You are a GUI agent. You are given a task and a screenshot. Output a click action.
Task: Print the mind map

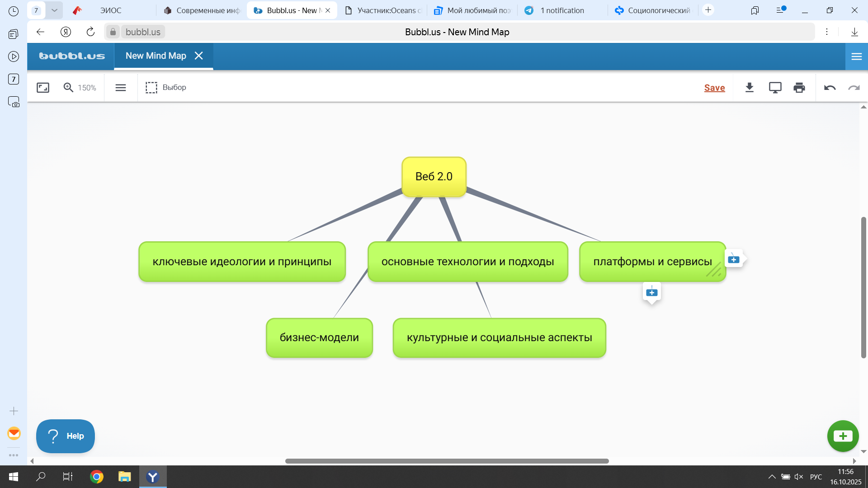(x=799, y=88)
